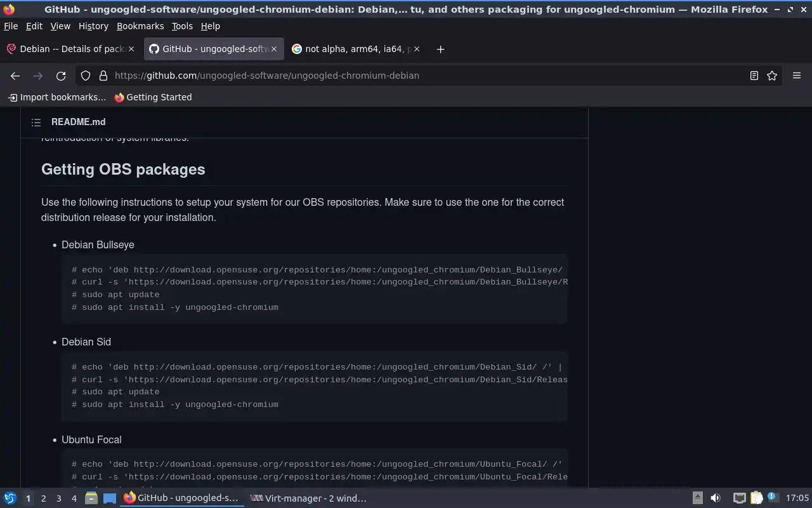
Task: Click the Ubuntu Focal curl command line
Action: point(320,477)
